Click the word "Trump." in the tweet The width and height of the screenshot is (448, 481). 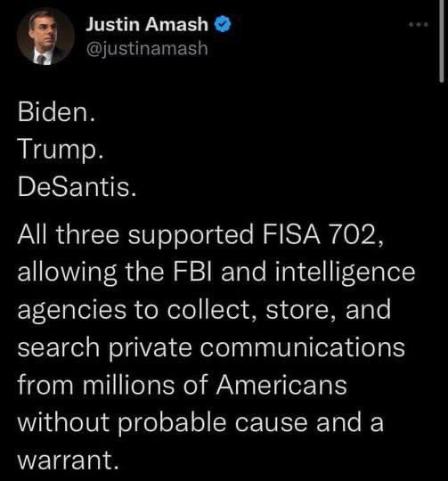pos(61,150)
